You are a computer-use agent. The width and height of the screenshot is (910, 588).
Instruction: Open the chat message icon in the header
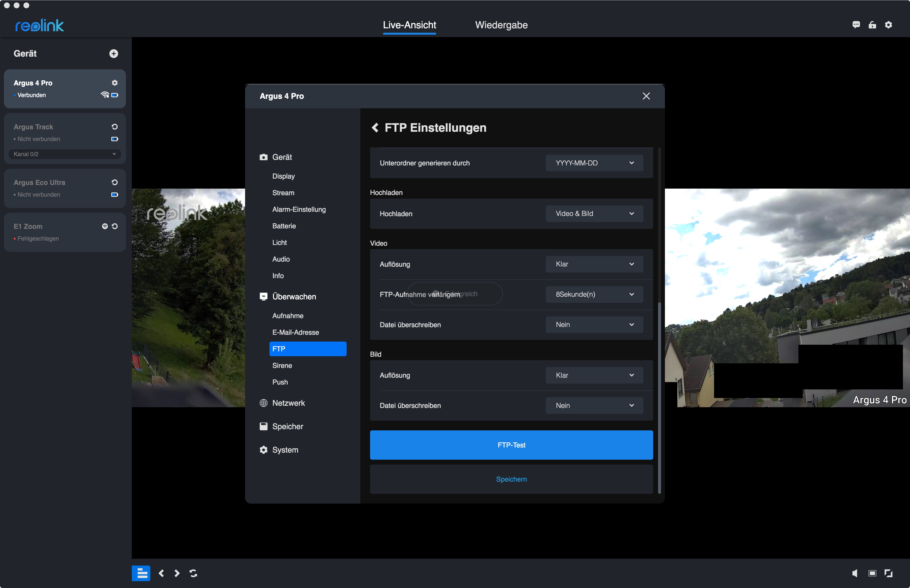tap(856, 25)
